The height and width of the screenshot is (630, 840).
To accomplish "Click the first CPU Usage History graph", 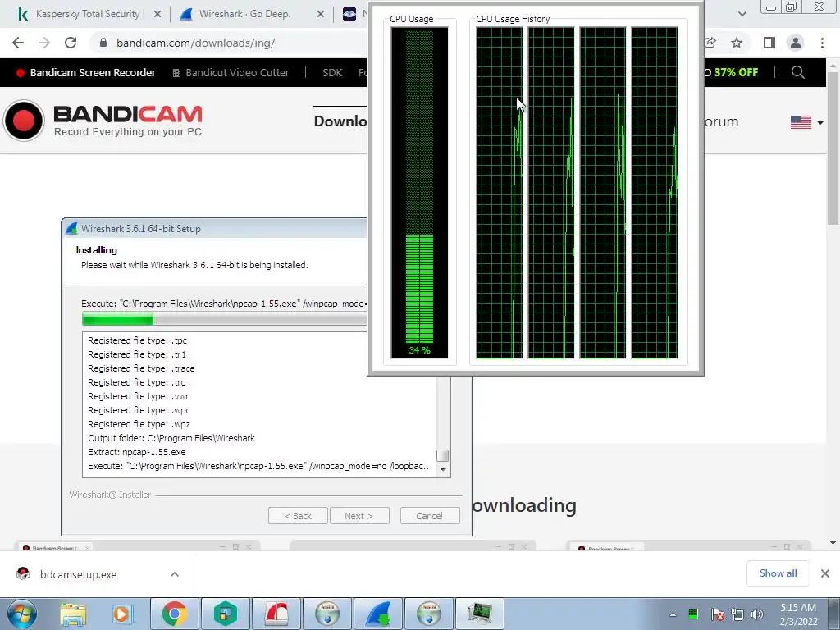I will pyautogui.click(x=500, y=193).
